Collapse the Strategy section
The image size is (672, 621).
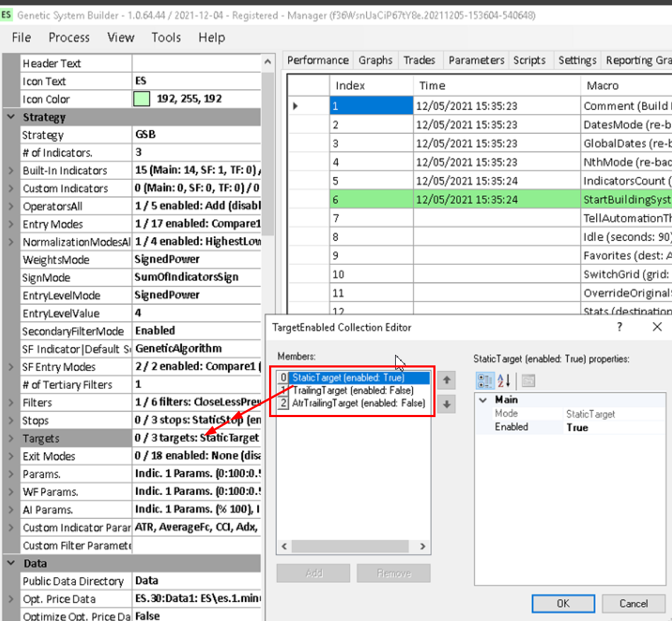(x=11, y=118)
